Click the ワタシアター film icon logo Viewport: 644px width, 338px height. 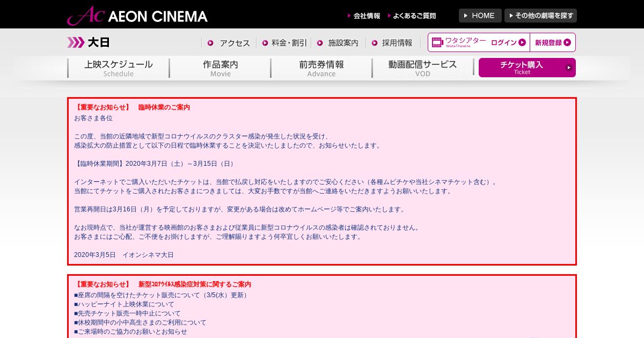click(459, 42)
